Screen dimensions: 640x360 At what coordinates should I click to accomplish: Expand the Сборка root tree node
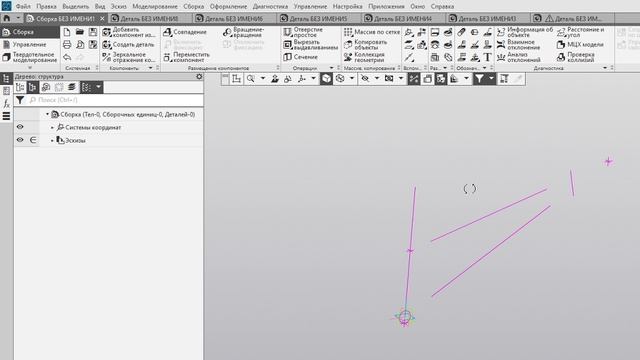coord(47,114)
